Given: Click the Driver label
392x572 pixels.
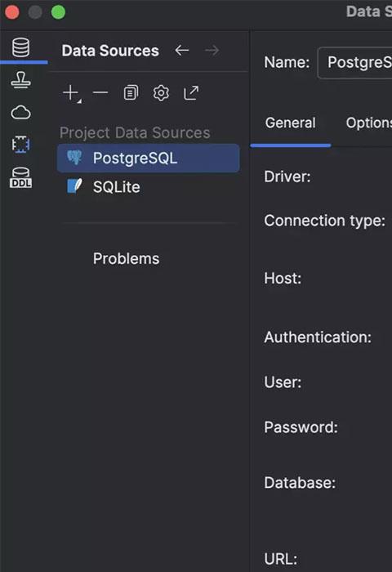Looking at the screenshot, I should 287,177.
